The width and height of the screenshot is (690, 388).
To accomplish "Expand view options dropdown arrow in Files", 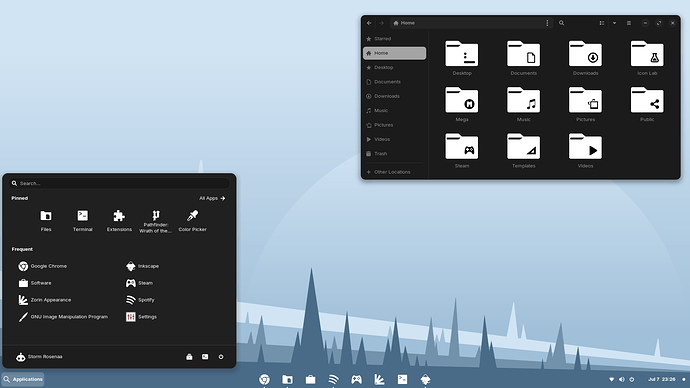I will 614,23.
